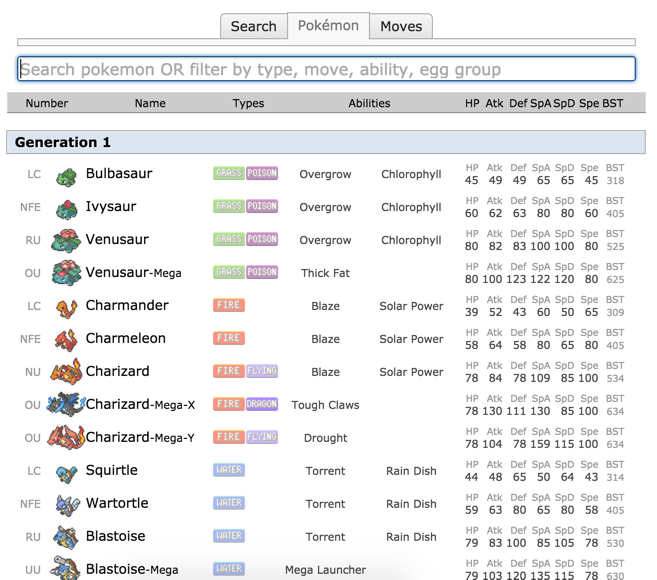Click the FIRE type badge for Charmander
This screenshot has width=657, height=580.
pyautogui.click(x=229, y=305)
